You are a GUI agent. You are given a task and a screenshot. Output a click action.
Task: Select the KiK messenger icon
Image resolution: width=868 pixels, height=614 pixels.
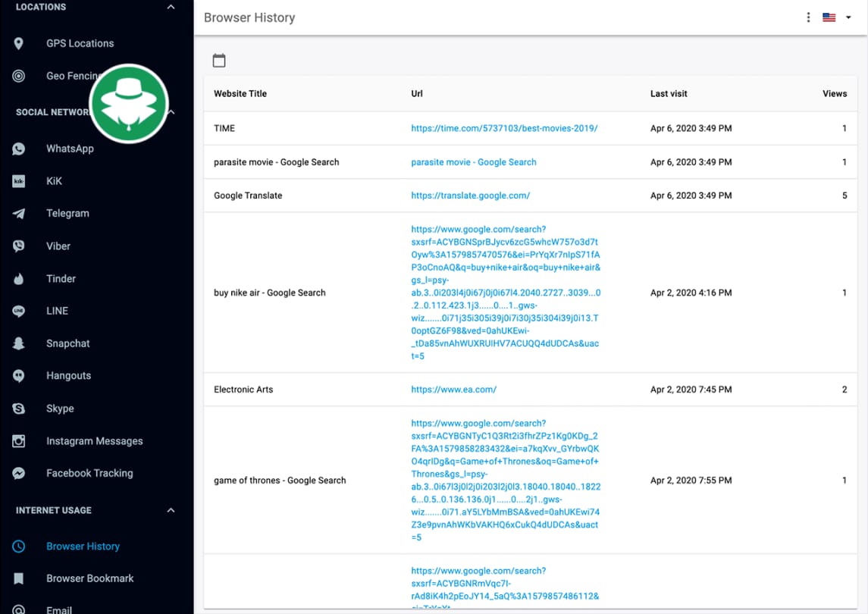(19, 180)
